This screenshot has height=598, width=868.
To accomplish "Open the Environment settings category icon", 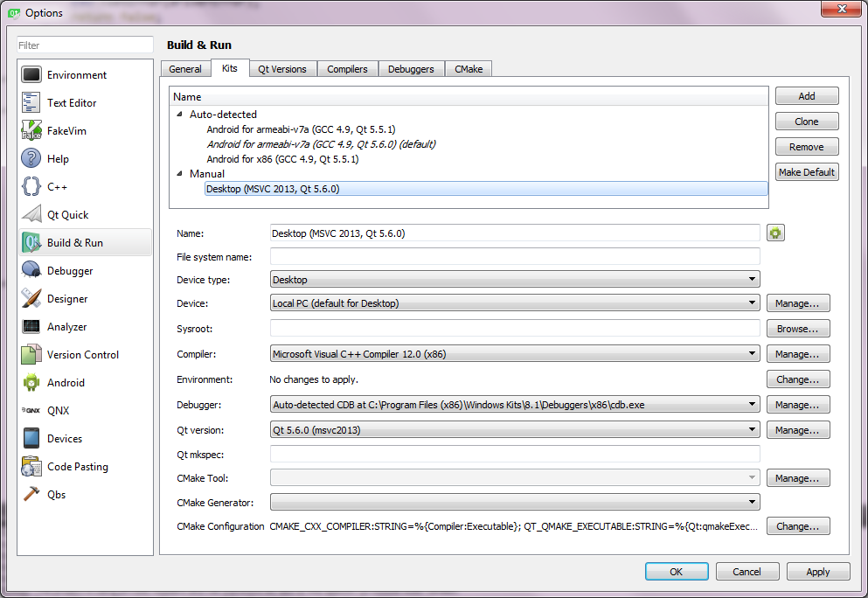I will [31, 75].
